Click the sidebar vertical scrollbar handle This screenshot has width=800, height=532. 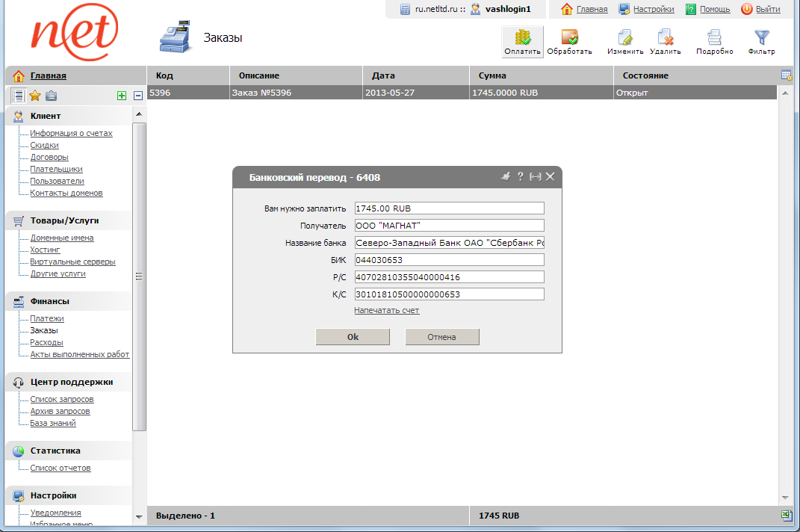pyautogui.click(x=139, y=276)
